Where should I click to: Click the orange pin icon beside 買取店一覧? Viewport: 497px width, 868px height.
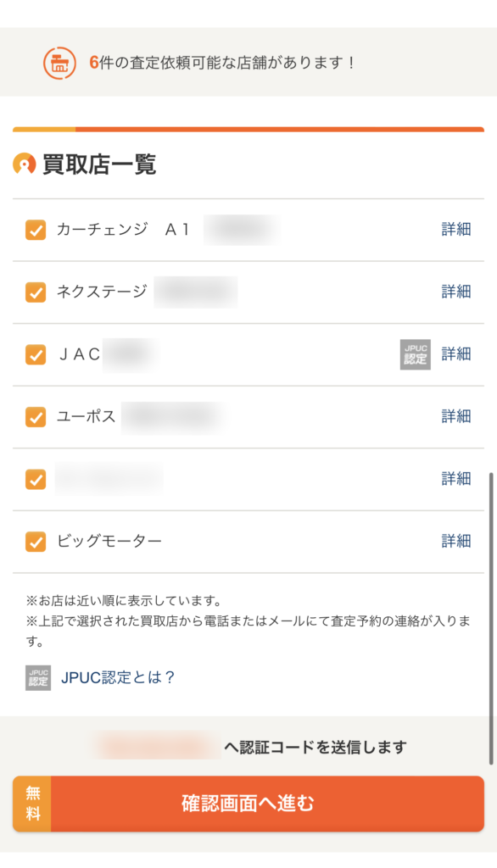click(x=25, y=164)
